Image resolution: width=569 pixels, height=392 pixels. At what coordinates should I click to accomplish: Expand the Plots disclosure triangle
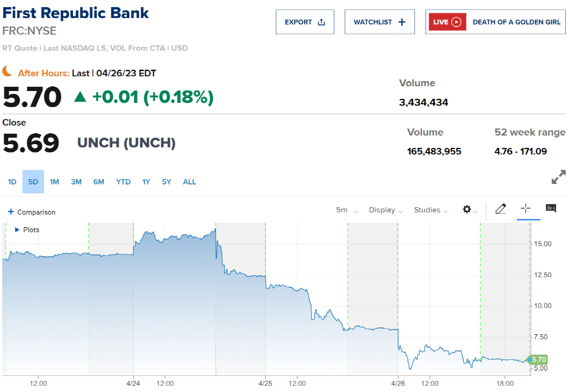[16, 230]
